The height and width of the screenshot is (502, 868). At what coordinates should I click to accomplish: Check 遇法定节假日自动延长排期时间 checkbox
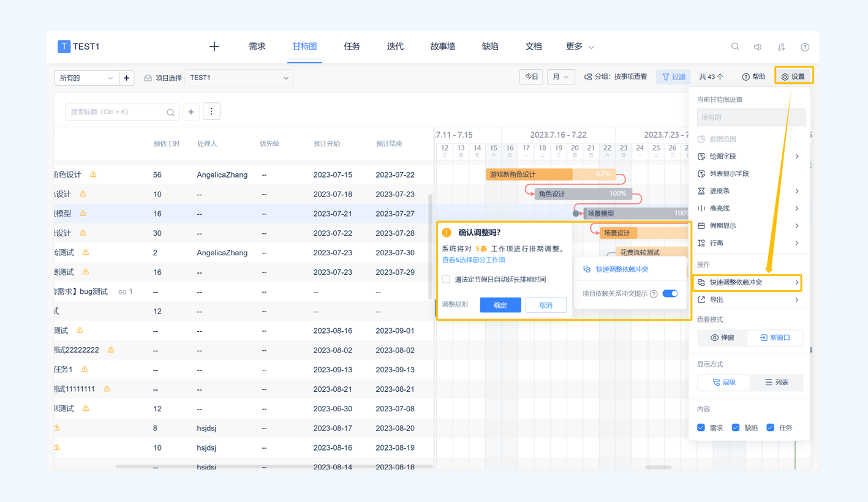point(446,279)
